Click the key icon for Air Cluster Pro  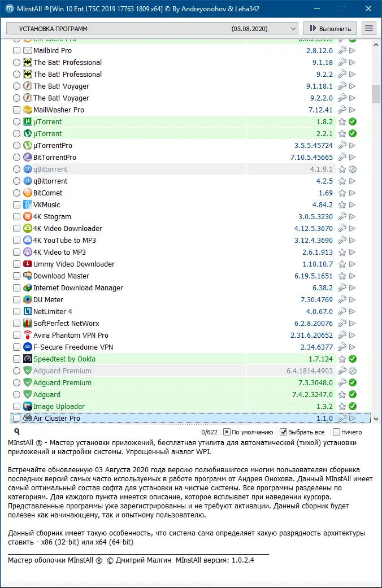(x=342, y=418)
